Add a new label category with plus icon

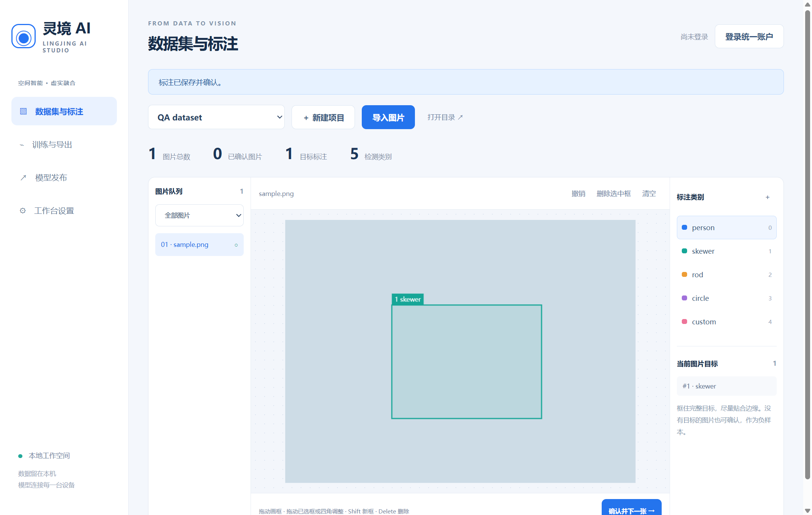click(768, 197)
